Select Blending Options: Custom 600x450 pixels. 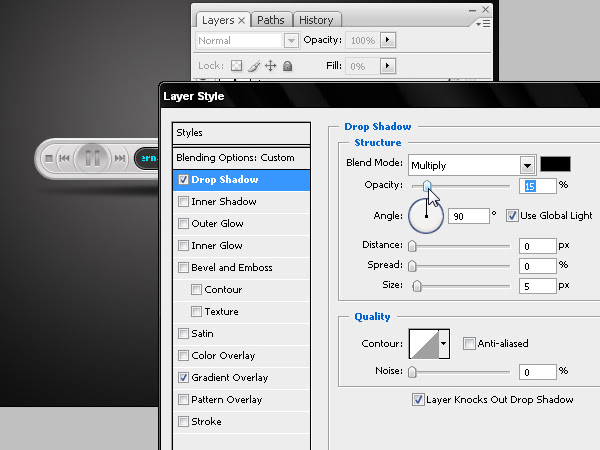[241, 158]
